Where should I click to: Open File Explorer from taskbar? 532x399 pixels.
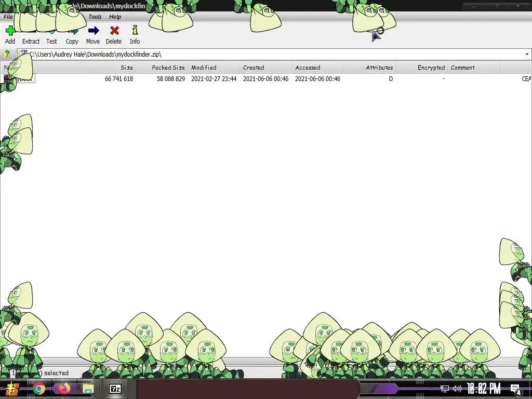tap(88, 389)
